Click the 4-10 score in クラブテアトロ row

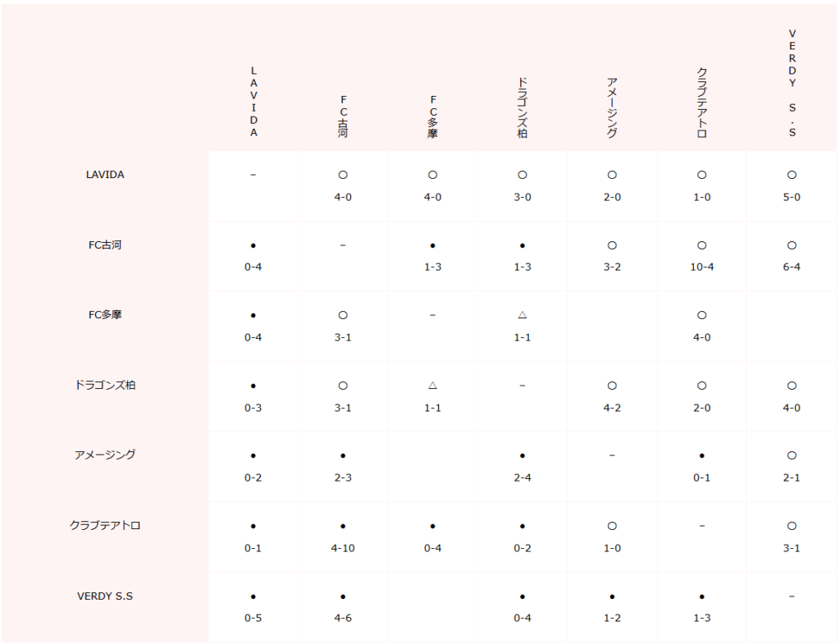point(343,548)
